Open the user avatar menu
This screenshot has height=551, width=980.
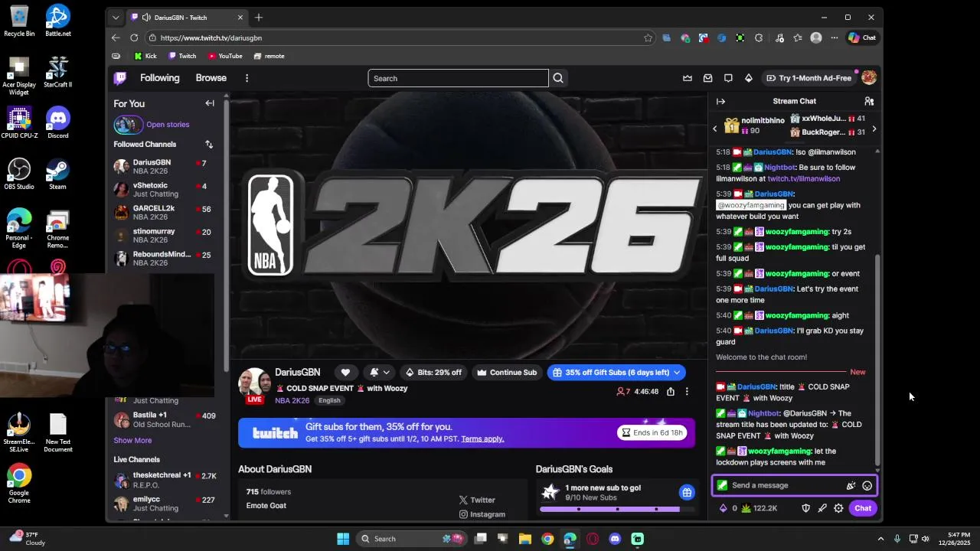point(869,78)
